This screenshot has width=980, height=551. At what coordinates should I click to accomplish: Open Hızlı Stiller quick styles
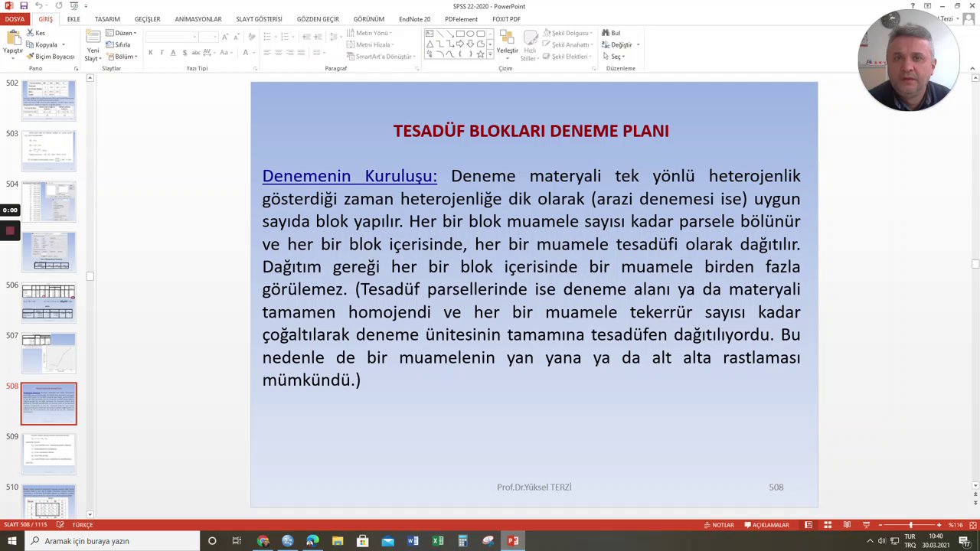point(529,46)
